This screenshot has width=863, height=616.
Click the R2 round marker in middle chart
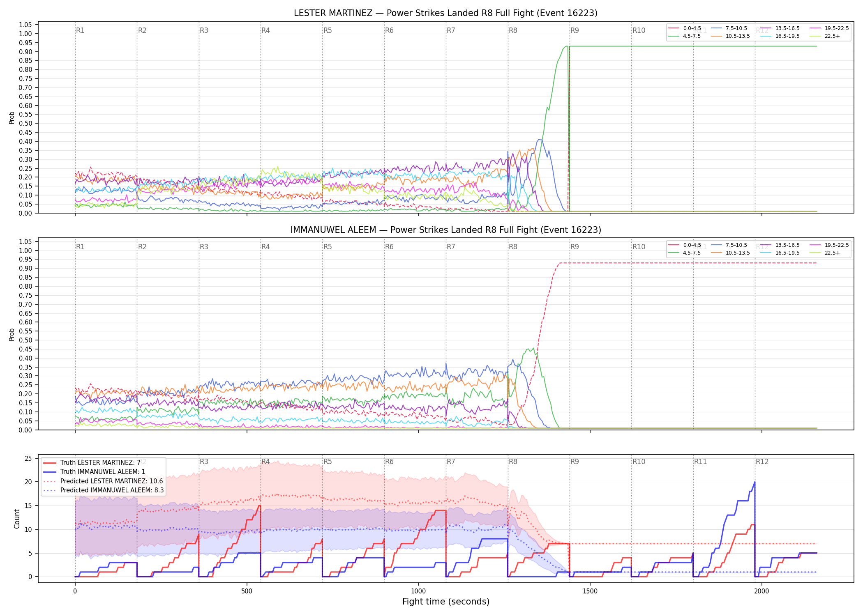tap(142, 247)
